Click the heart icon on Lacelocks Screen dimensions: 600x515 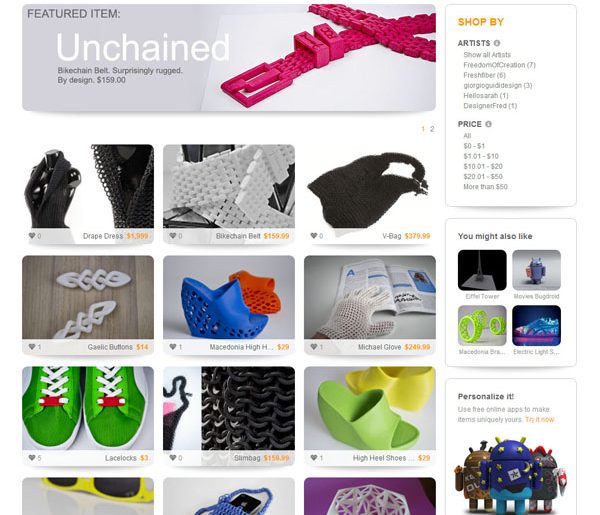pyautogui.click(x=32, y=458)
